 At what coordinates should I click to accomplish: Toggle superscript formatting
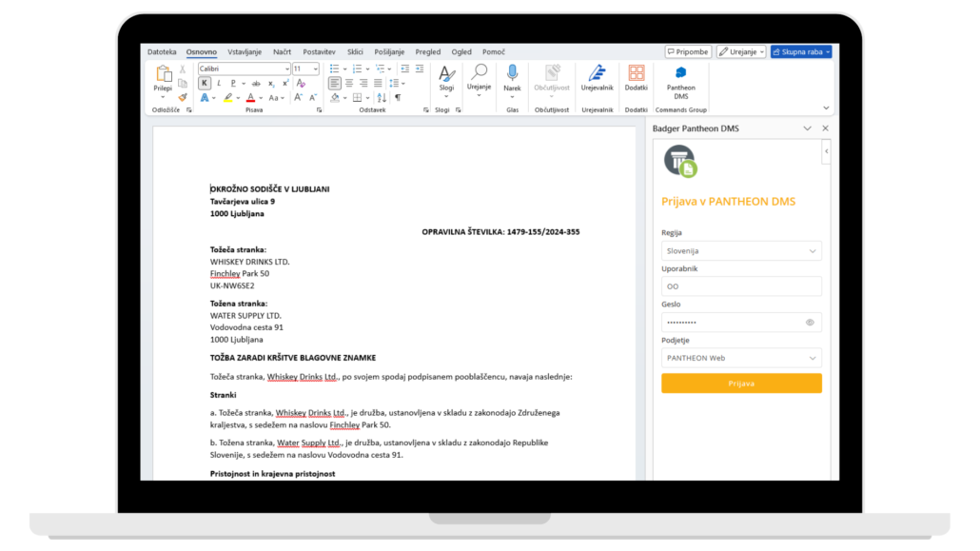285,83
